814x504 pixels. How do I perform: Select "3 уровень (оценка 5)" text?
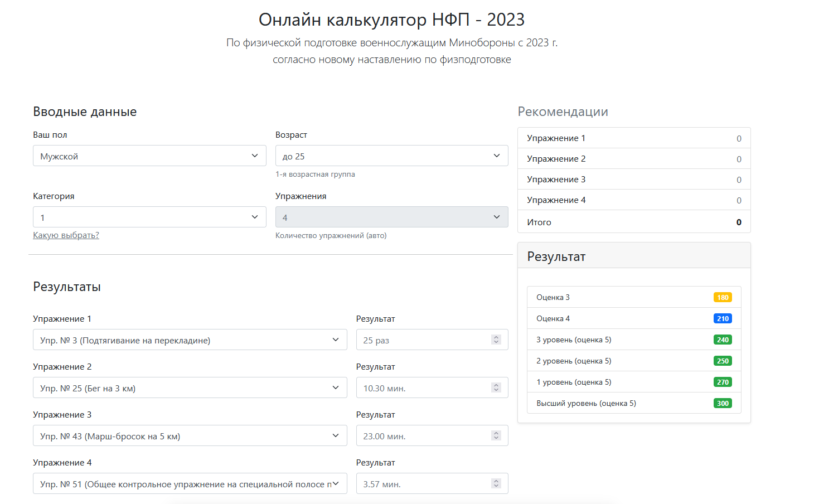click(x=574, y=340)
